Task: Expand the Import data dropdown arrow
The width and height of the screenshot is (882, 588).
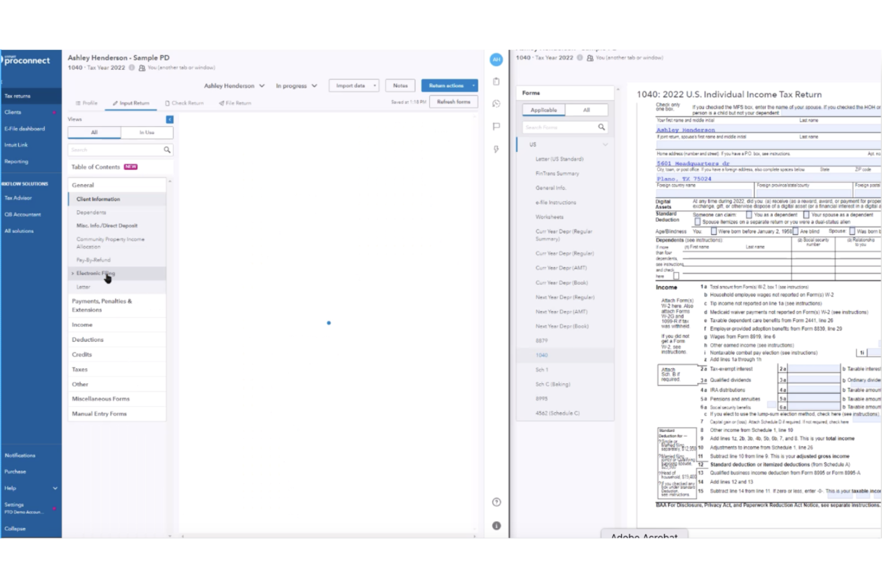Action: pos(374,85)
